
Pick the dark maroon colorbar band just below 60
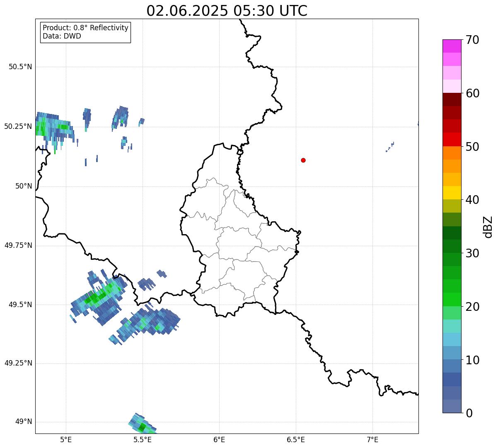click(452, 99)
